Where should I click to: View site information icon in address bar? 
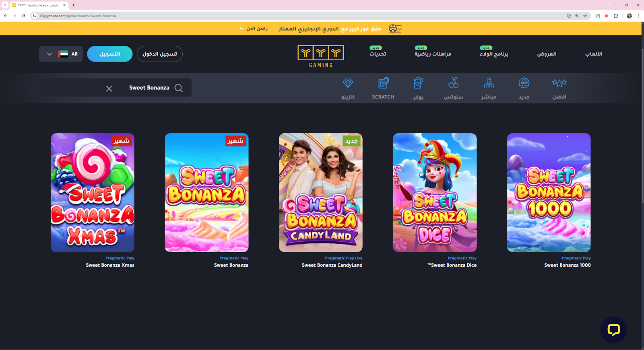click(35, 16)
